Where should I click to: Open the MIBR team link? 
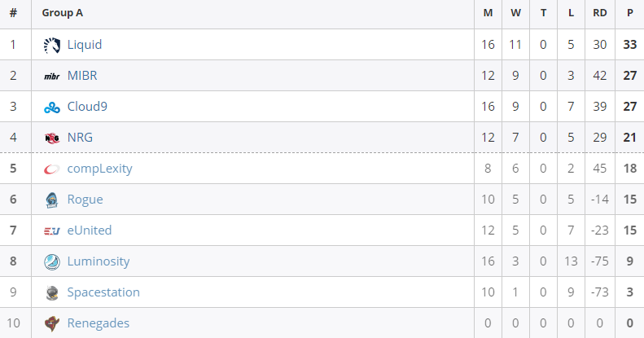point(82,76)
